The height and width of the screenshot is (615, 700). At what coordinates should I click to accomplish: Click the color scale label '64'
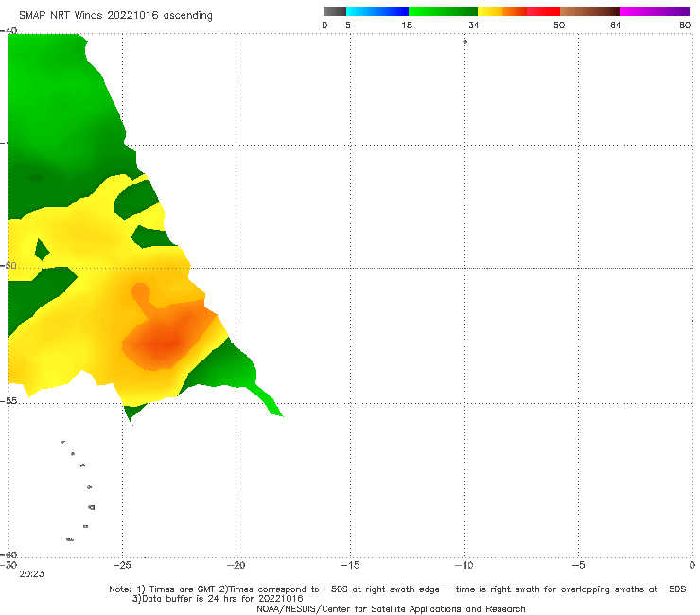616,25
